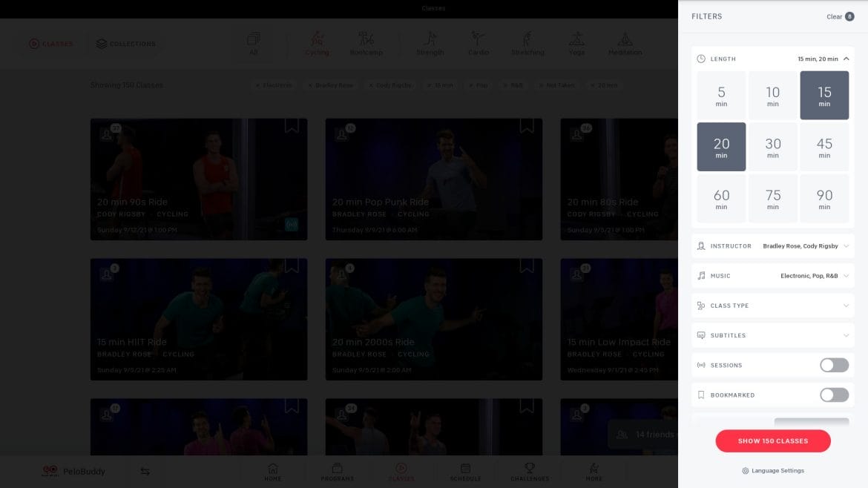Screen dimensions: 868x488
Task: Expand the Music filter dropdown
Action: pyautogui.click(x=773, y=276)
